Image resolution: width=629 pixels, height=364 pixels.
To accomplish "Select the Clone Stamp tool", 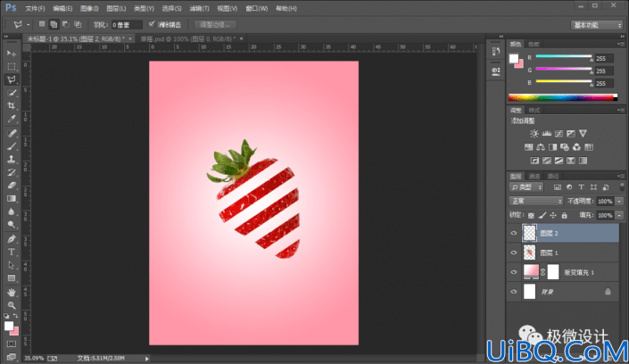I will [x=12, y=160].
